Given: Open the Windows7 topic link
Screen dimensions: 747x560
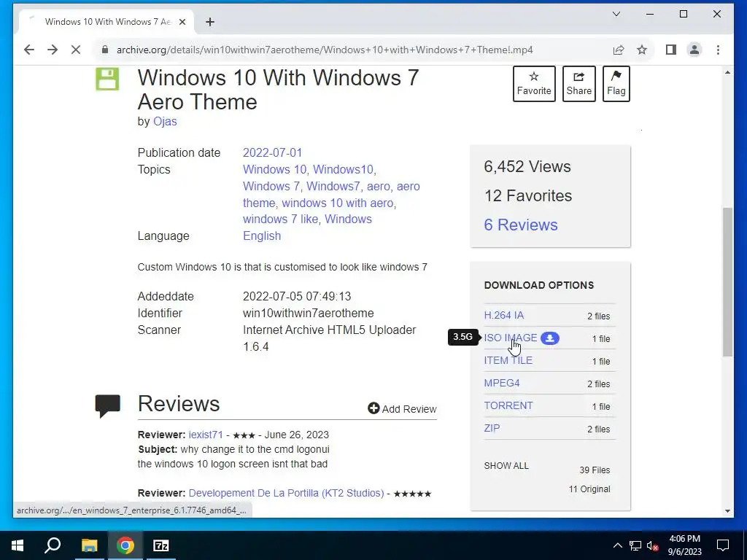Looking at the screenshot, I should (333, 186).
